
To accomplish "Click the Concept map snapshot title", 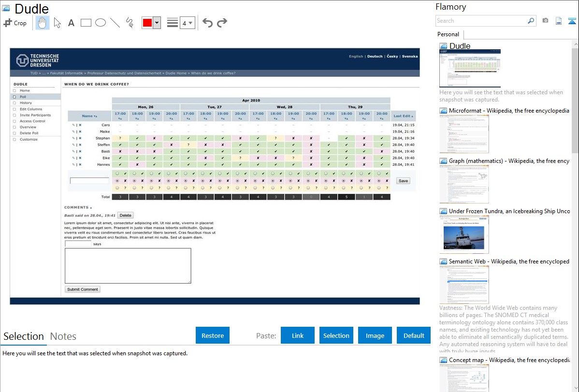I will 509,360.
